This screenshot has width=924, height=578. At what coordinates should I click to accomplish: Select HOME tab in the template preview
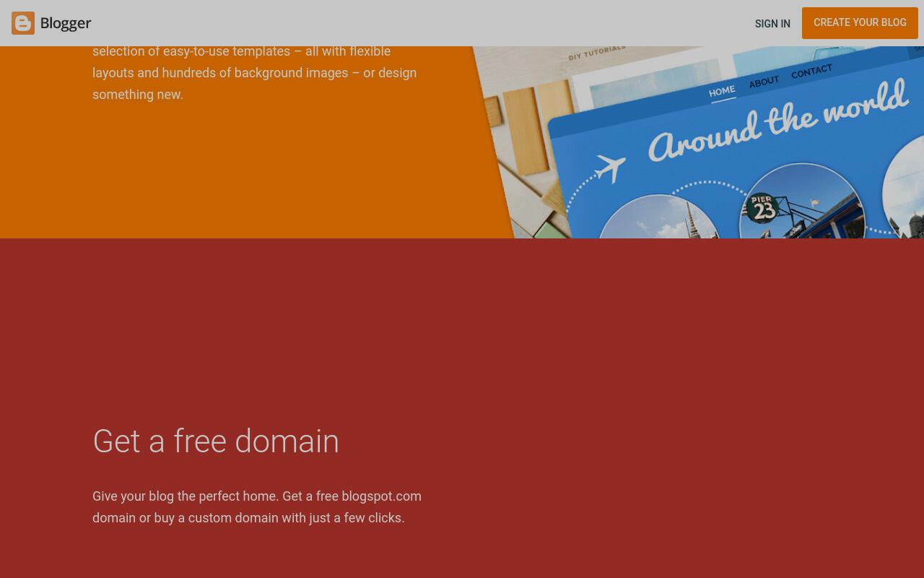tap(722, 92)
